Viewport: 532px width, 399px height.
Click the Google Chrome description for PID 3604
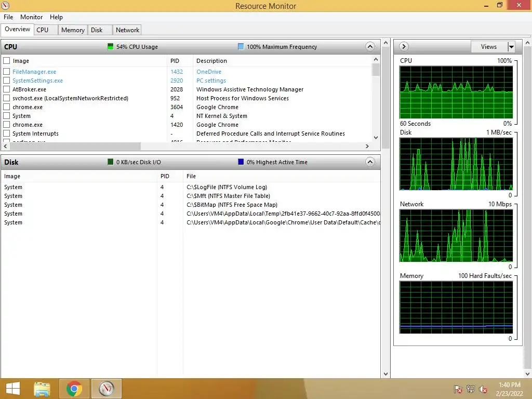coord(217,107)
